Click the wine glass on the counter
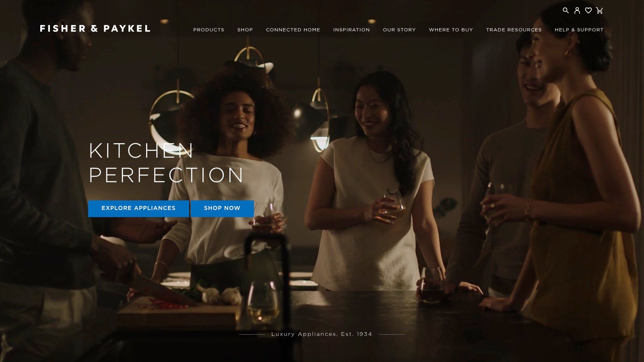This screenshot has width=644, height=362. coord(263,302)
